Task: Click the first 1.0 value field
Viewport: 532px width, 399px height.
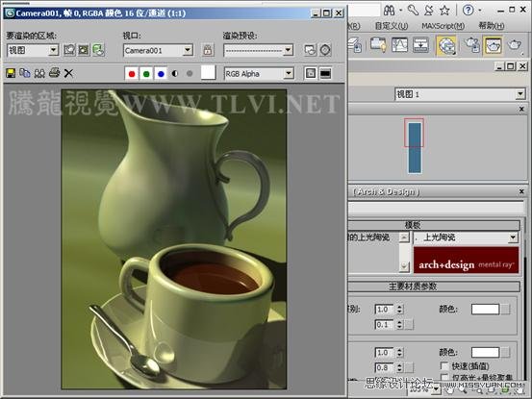Action: tap(384, 310)
